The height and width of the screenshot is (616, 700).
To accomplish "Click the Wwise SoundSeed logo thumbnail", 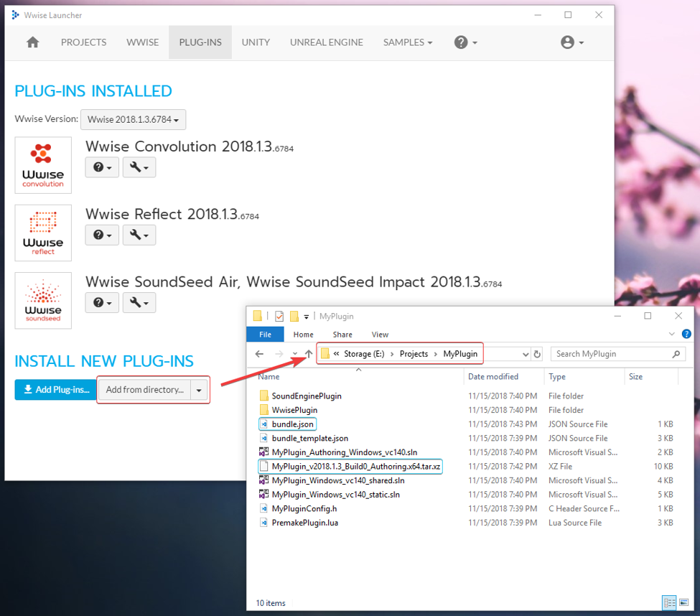I will pyautogui.click(x=43, y=300).
